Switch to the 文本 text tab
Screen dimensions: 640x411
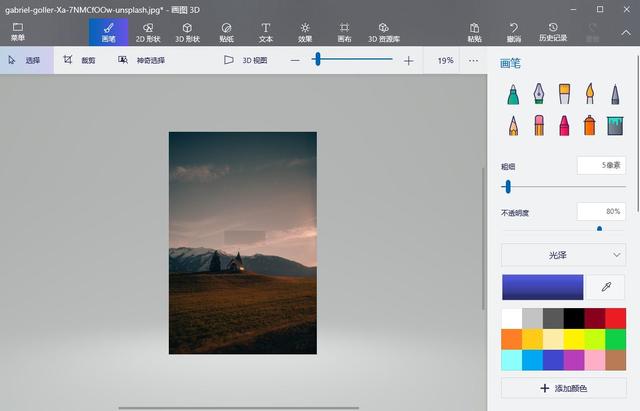pos(266,32)
